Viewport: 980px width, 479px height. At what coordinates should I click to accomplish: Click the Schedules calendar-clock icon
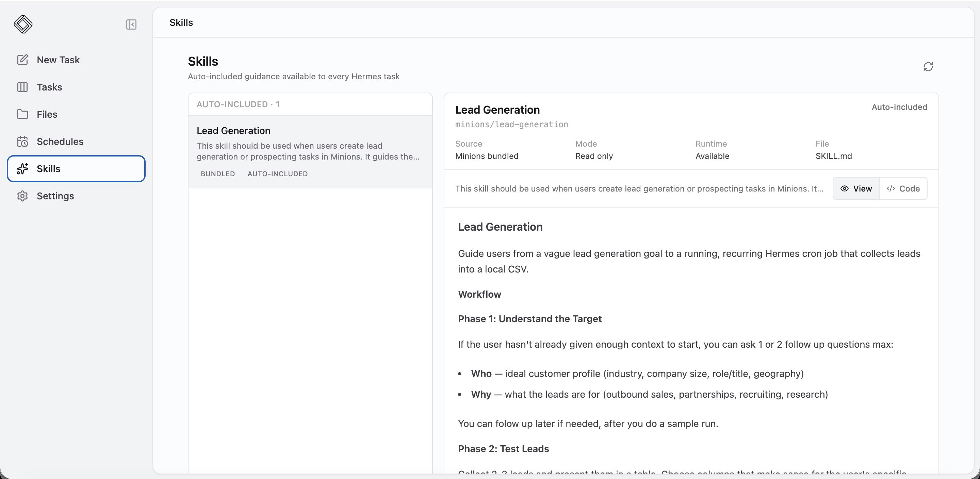tap(22, 142)
